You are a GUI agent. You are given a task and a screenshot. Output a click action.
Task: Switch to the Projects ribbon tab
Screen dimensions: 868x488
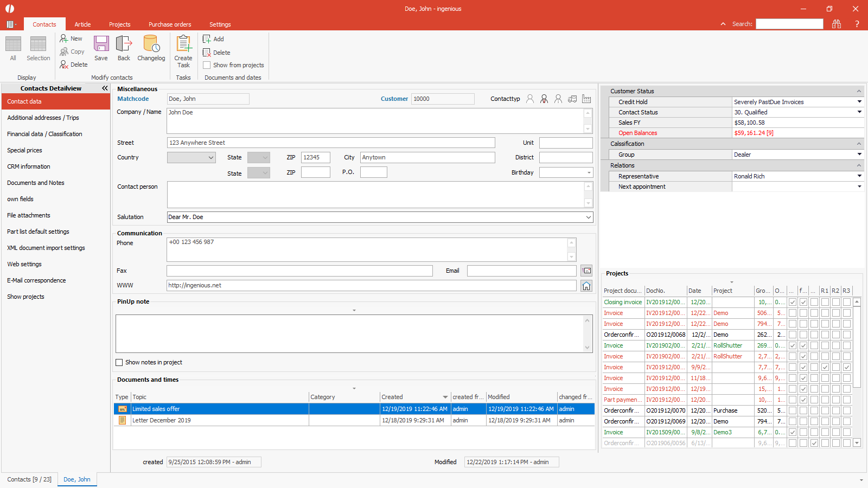click(119, 24)
